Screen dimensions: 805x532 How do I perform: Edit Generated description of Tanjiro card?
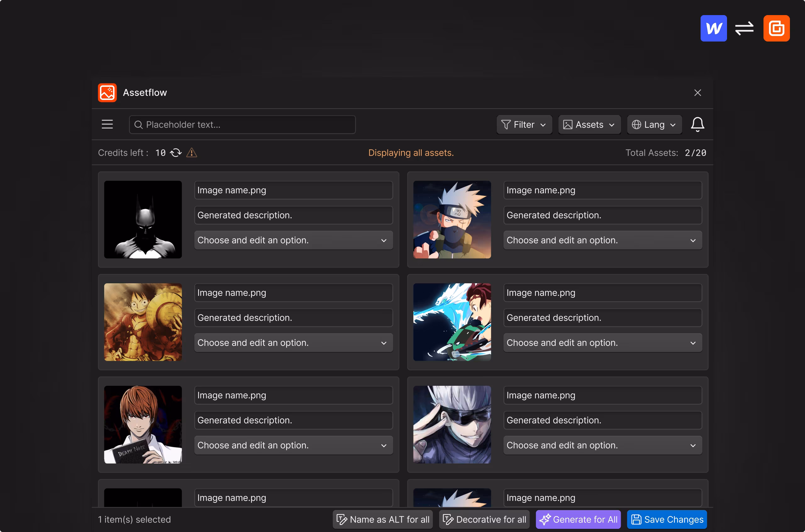click(x=602, y=318)
